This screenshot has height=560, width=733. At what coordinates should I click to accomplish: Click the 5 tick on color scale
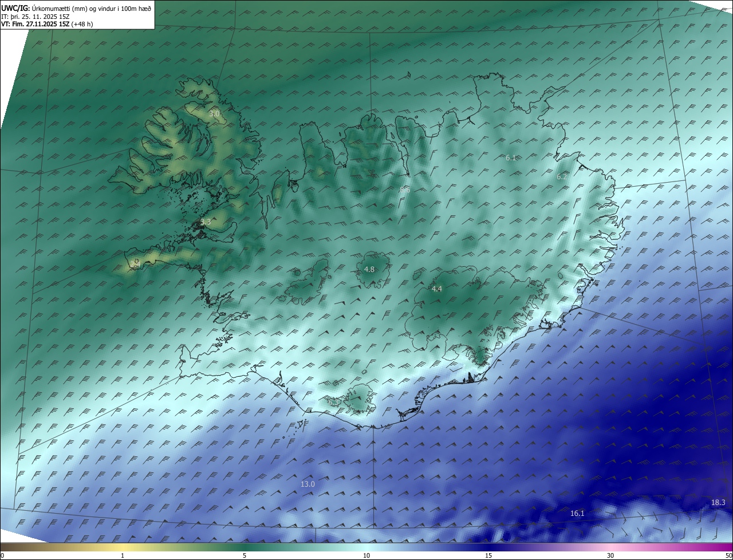[245, 555]
